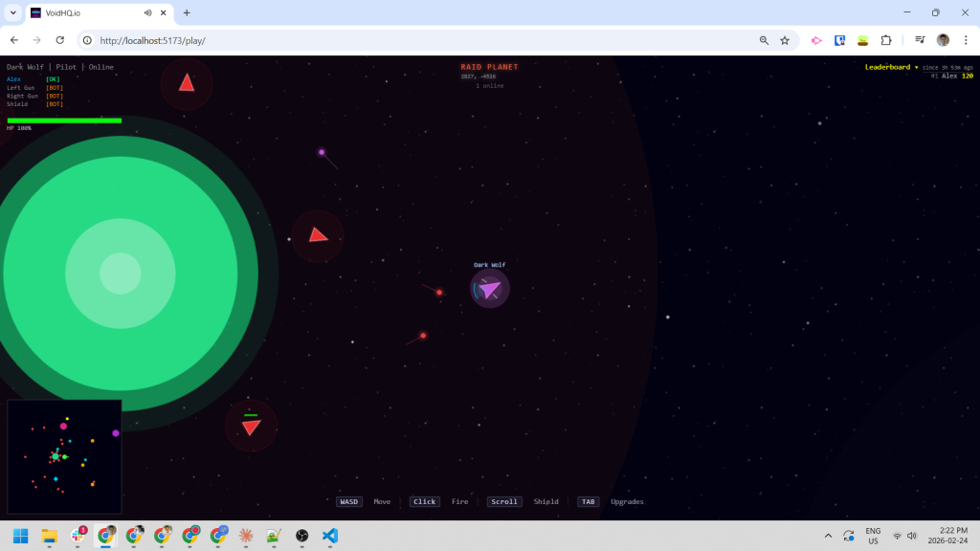
Task: Click the minimap in bottom-left corner
Action: pyautogui.click(x=64, y=457)
